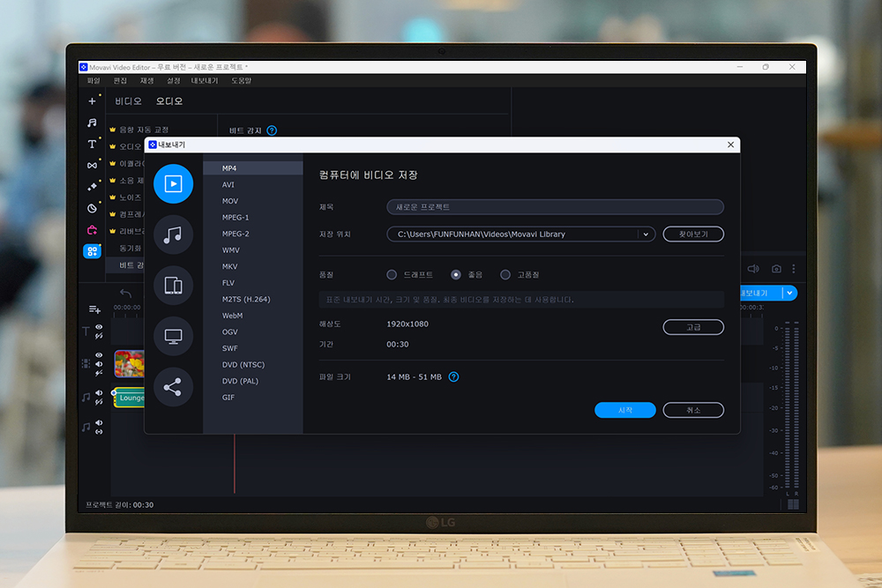Select MKV in the format list
This screenshot has height=588, width=882.
point(252,266)
